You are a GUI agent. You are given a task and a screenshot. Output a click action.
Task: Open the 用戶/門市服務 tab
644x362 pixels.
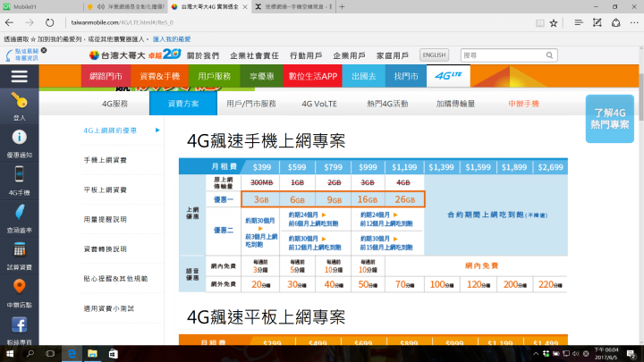point(251,104)
